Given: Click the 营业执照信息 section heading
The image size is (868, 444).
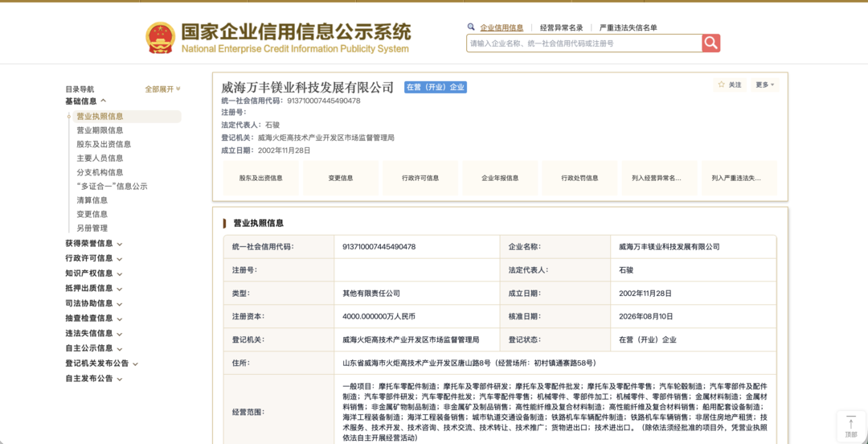Looking at the screenshot, I should (258, 224).
